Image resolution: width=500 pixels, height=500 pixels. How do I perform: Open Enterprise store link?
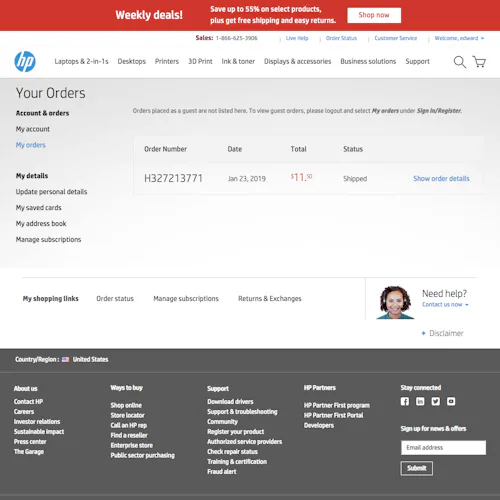[x=132, y=445]
